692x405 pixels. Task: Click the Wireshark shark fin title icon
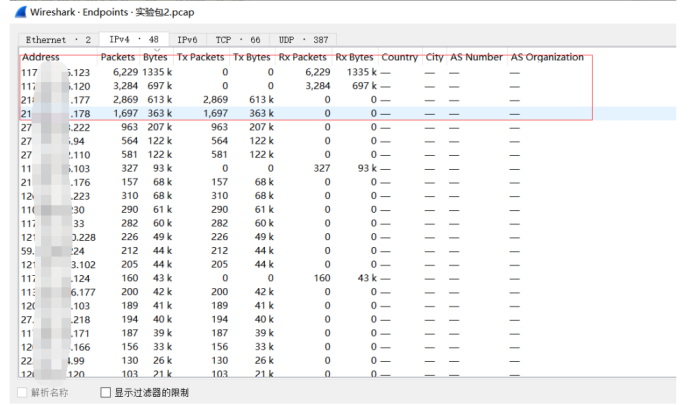pyautogui.click(x=20, y=12)
